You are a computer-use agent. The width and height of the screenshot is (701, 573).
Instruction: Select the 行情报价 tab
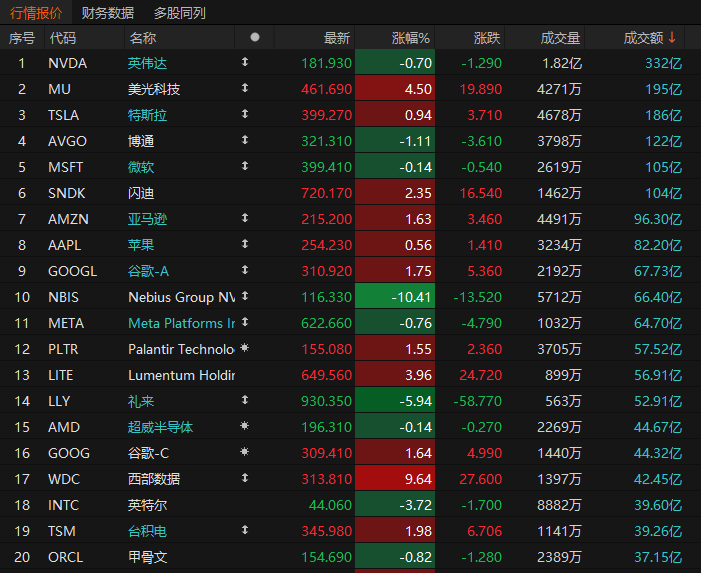[x=35, y=13]
